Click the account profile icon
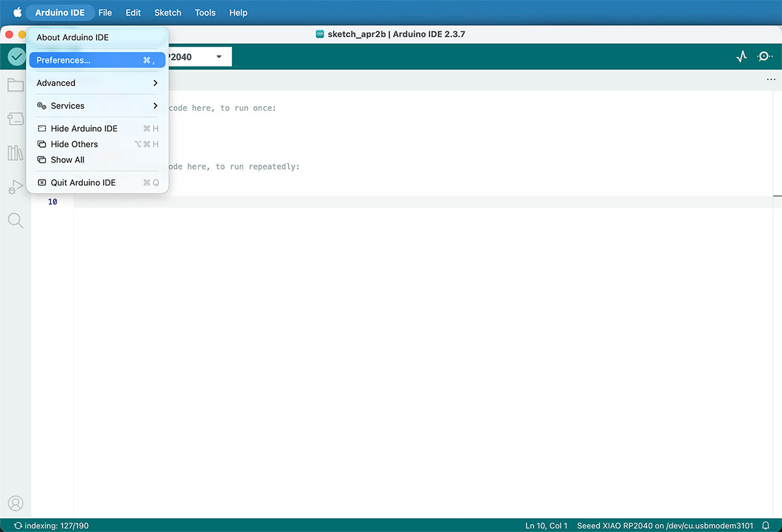The image size is (782, 532). (15, 503)
